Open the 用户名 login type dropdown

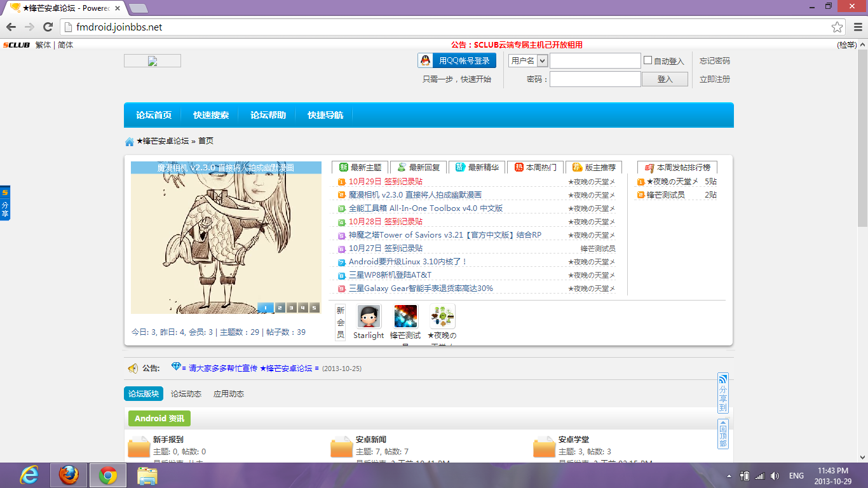pyautogui.click(x=528, y=60)
